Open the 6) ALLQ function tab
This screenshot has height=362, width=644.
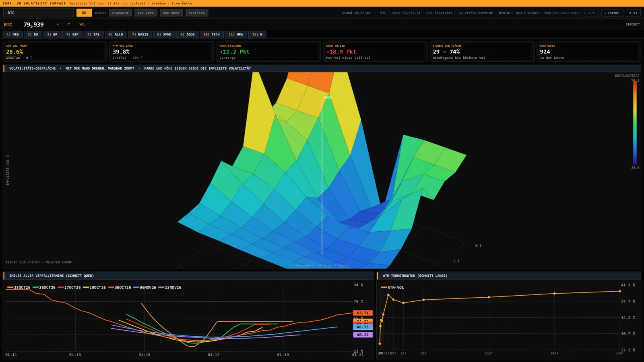click(116, 35)
